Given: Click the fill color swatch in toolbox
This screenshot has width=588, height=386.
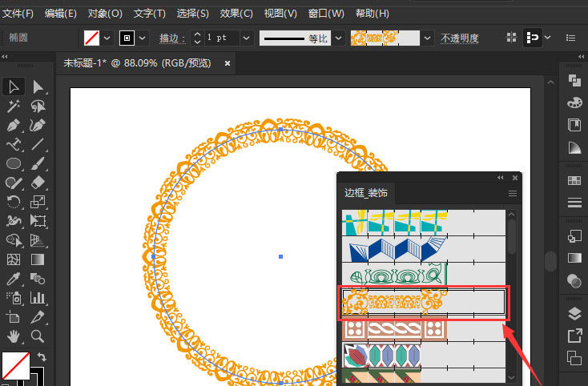Looking at the screenshot, I should [15, 366].
